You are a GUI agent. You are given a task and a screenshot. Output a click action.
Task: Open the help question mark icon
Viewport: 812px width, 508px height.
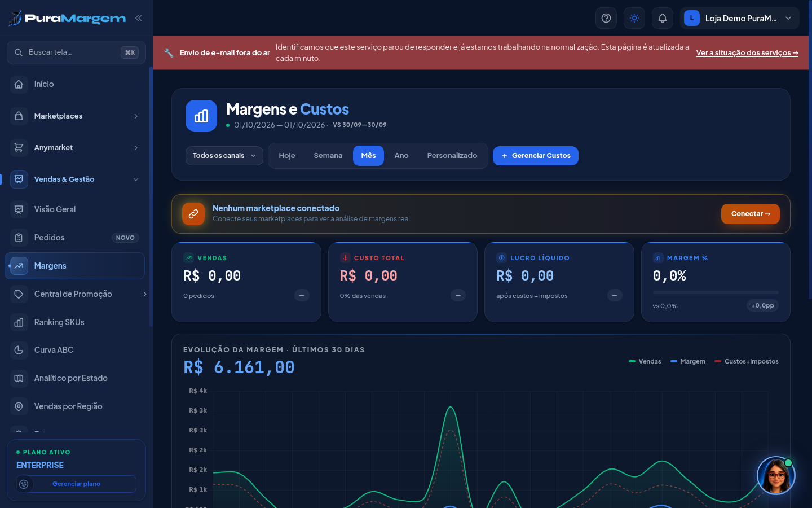[606, 18]
